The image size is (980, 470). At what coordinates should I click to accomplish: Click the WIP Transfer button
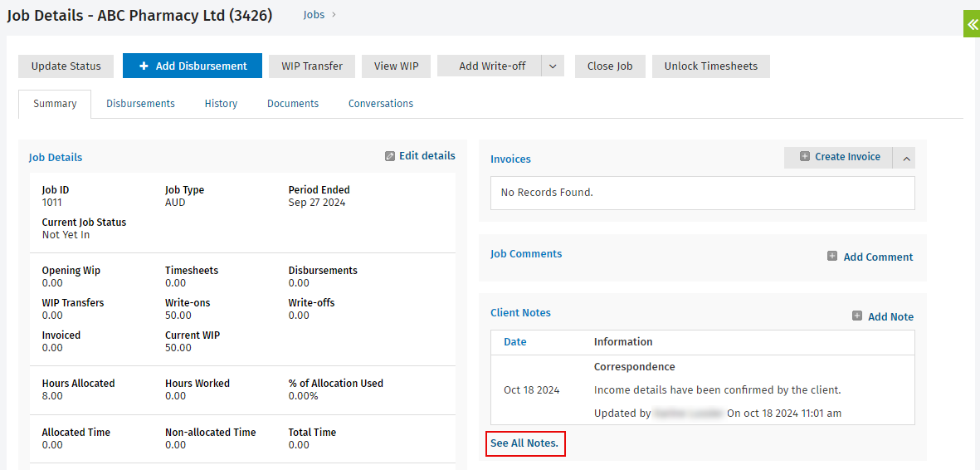pyautogui.click(x=312, y=66)
